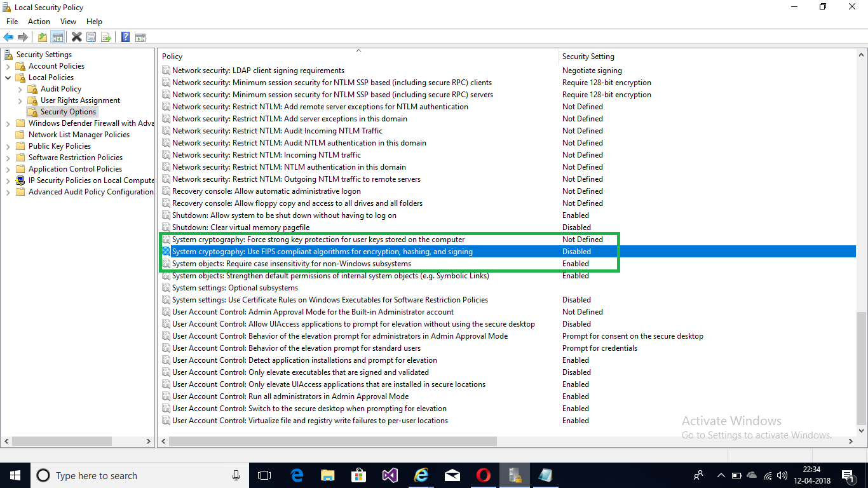Open notifications from the Action Center icon
This screenshot has height=488, width=868.
pos(848,475)
